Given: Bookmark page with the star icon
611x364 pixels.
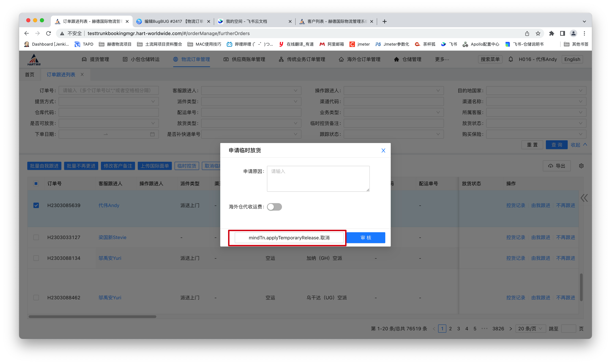Looking at the screenshot, I should 538,33.
